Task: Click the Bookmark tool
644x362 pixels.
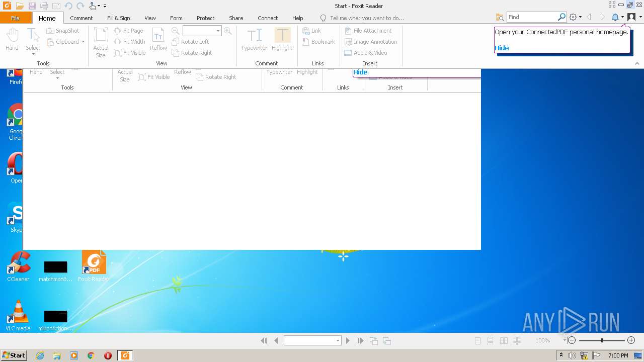Action: (318, 42)
